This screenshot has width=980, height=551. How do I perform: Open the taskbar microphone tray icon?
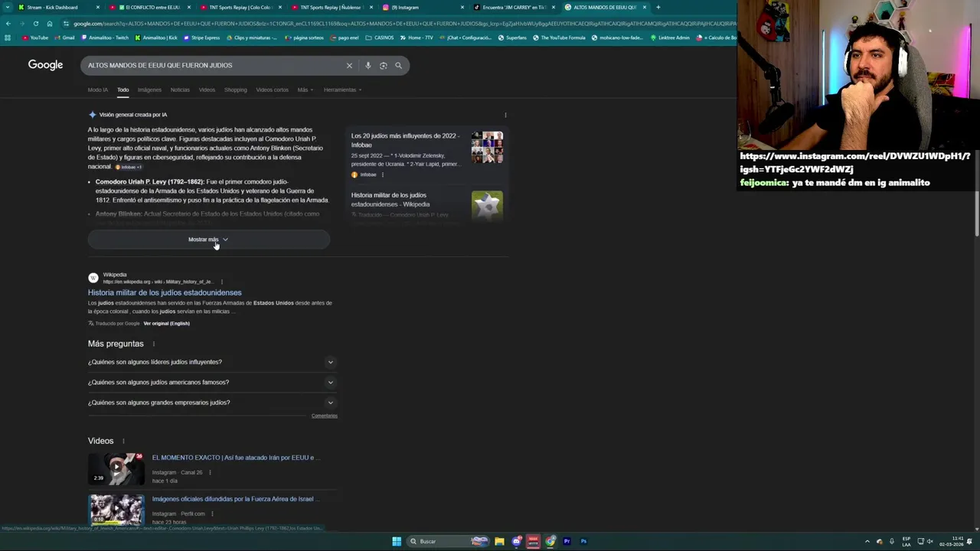click(891, 542)
